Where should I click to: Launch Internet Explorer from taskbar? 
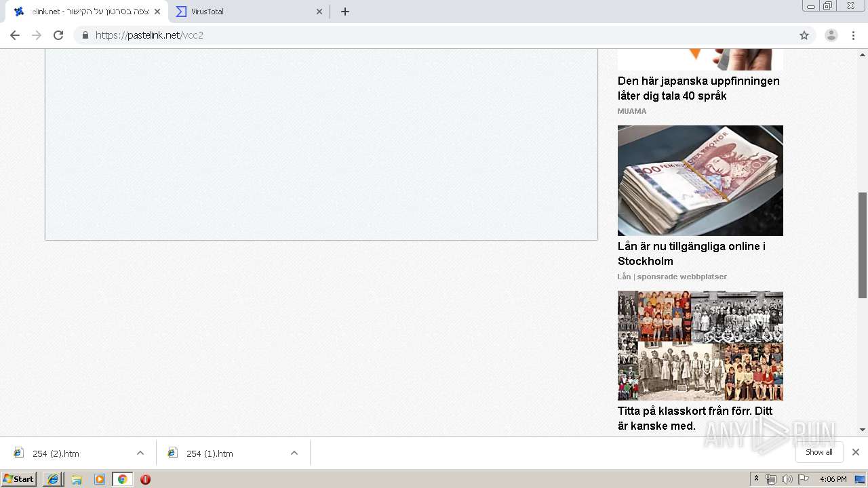point(53,479)
